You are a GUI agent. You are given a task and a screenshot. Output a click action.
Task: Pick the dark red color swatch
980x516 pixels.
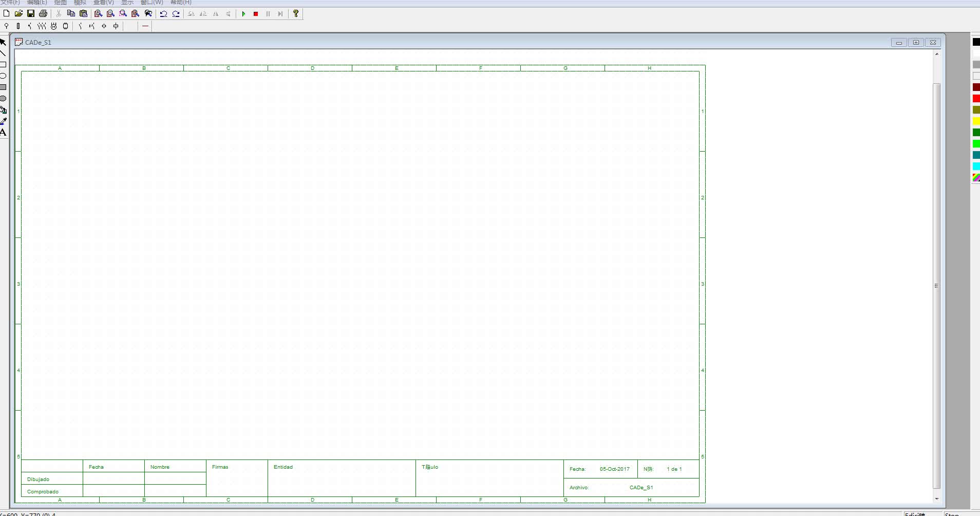pos(976,87)
